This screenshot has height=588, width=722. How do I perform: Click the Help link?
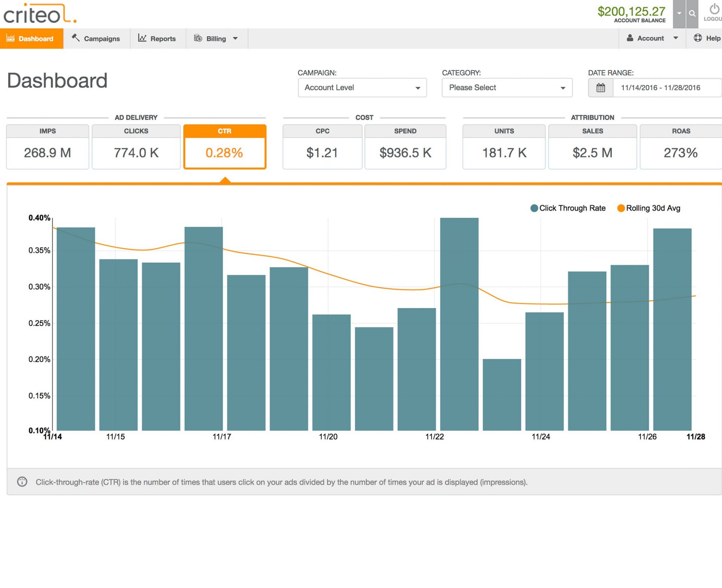pyautogui.click(x=712, y=38)
